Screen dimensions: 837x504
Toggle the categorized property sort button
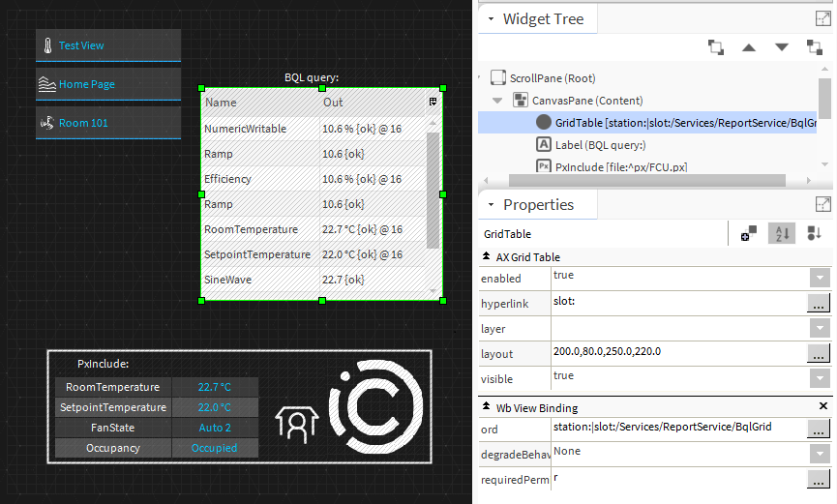814,233
